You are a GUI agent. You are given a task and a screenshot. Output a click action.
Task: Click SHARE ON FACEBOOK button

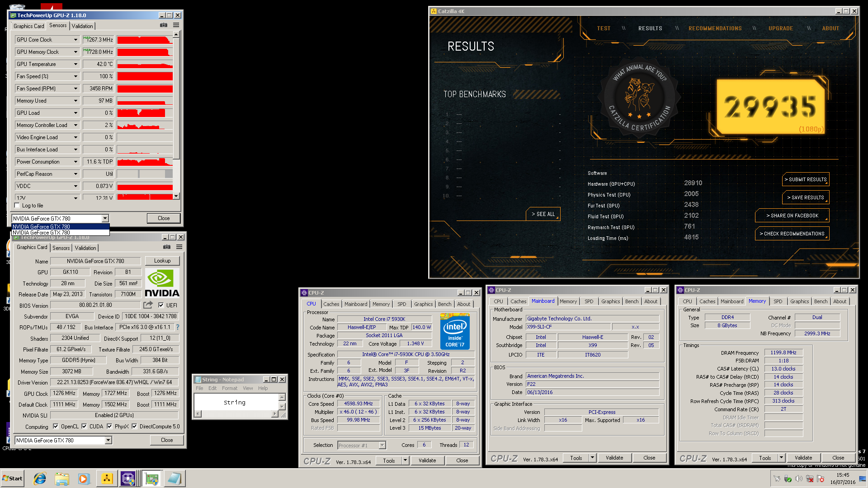coord(792,216)
